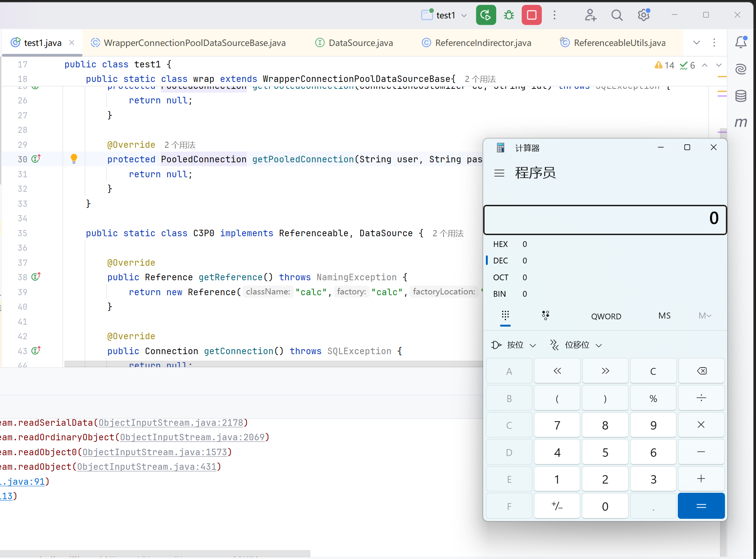
Task: Click the 14 warnings inspection indicator
Action: pos(665,65)
